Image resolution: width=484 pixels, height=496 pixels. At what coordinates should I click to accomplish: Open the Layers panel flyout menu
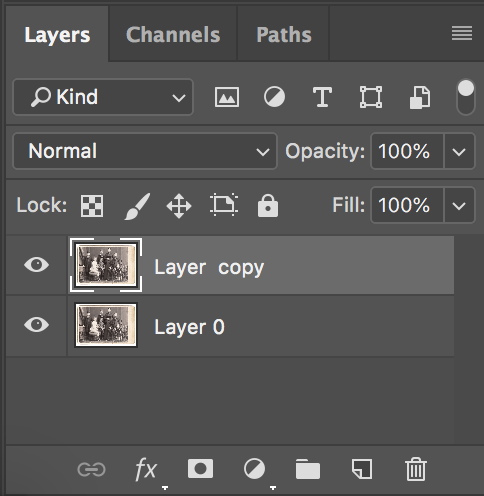coord(462,33)
